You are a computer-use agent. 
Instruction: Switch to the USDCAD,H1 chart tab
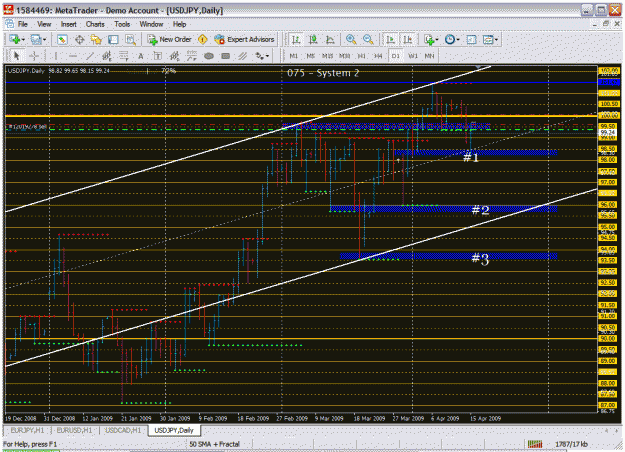coord(122,430)
